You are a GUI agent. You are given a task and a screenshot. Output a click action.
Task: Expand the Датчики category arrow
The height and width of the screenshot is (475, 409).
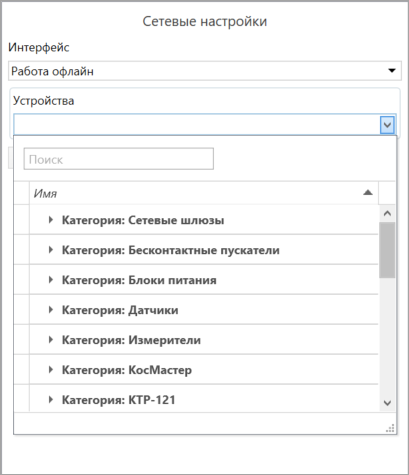(x=51, y=310)
